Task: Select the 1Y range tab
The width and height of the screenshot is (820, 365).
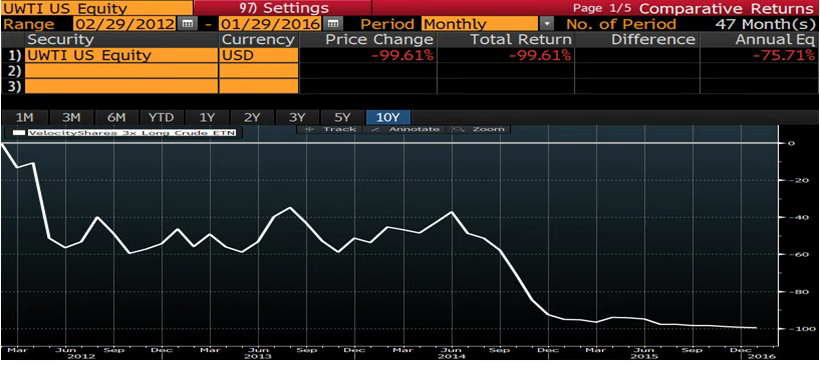Action: 207,118
